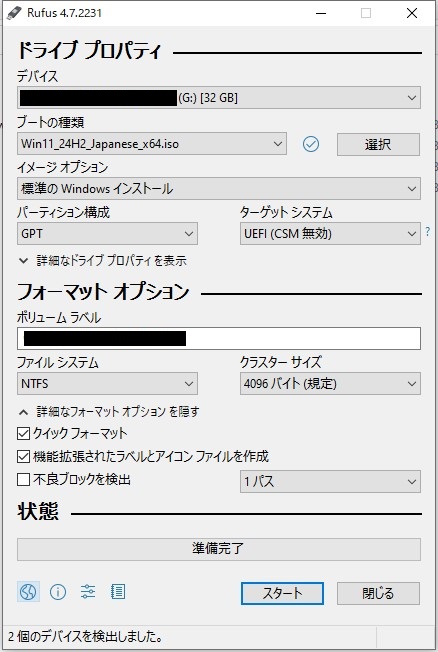Click the 閉じる button
Screen dimensions: 438x652
(x=378, y=593)
